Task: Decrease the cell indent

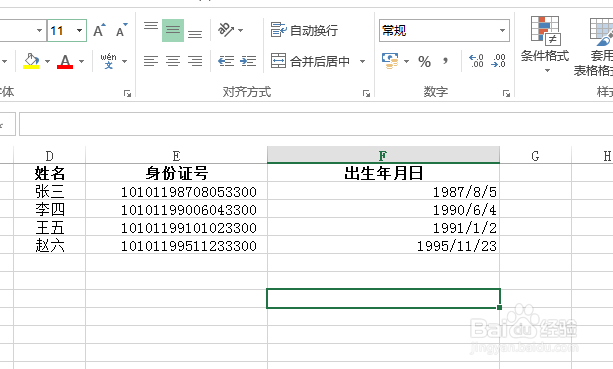Action: [x=226, y=61]
